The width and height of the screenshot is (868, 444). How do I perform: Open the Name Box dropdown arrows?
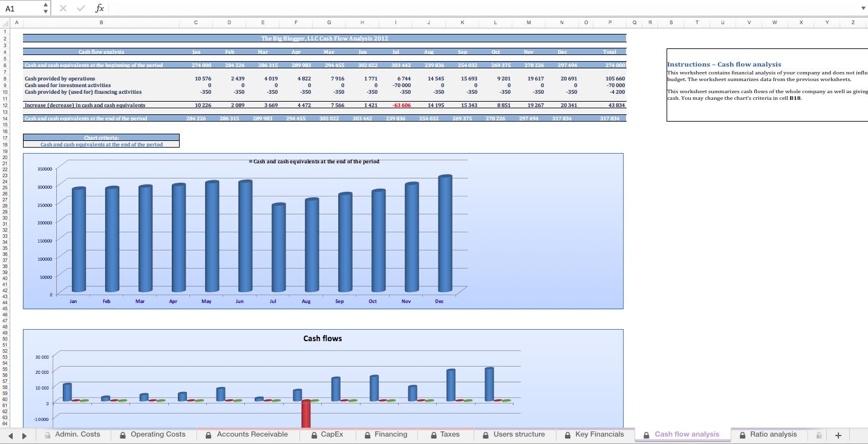[47, 8]
